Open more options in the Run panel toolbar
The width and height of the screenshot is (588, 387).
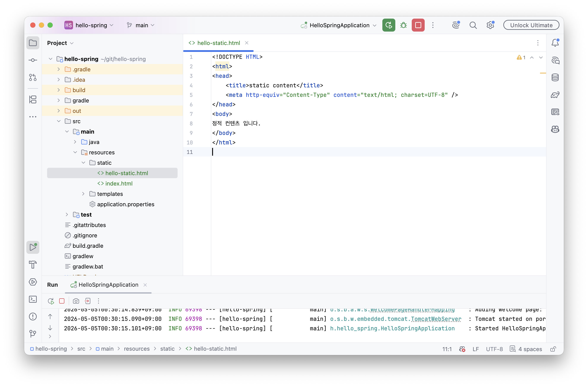pos(99,301)
